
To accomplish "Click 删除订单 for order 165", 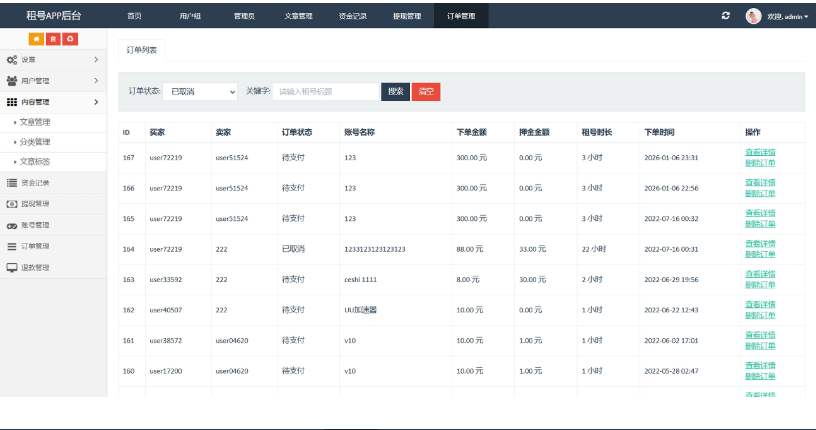I will (x=760, y=224).
